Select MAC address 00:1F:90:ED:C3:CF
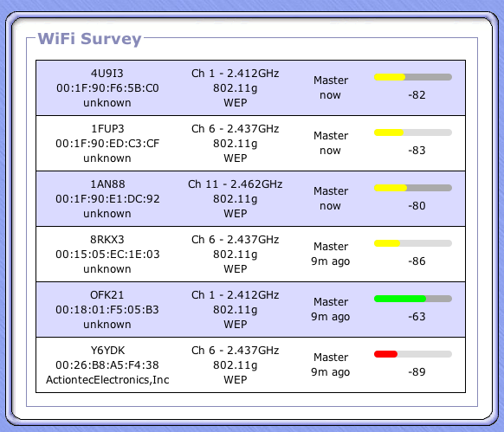The image size is (504, 432). click(x=107, y=144)
